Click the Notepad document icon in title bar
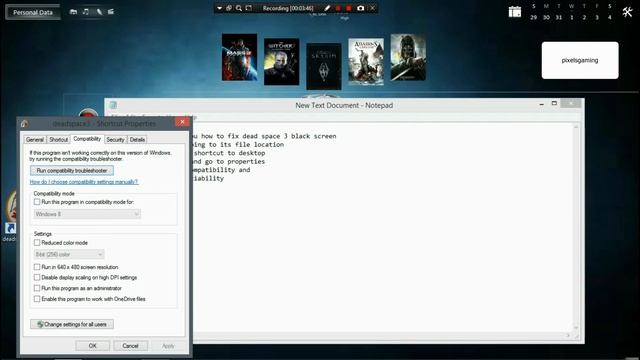Viewport: 640px width, 360px height. tap(113, 105)
